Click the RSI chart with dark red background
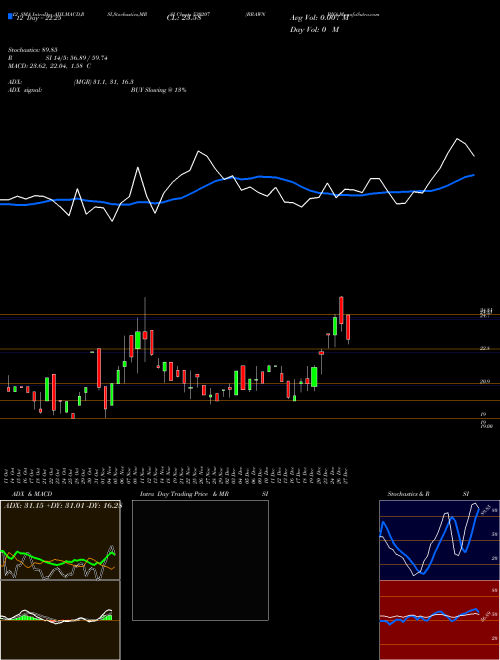Screen dimensions: 500x660 439,620
